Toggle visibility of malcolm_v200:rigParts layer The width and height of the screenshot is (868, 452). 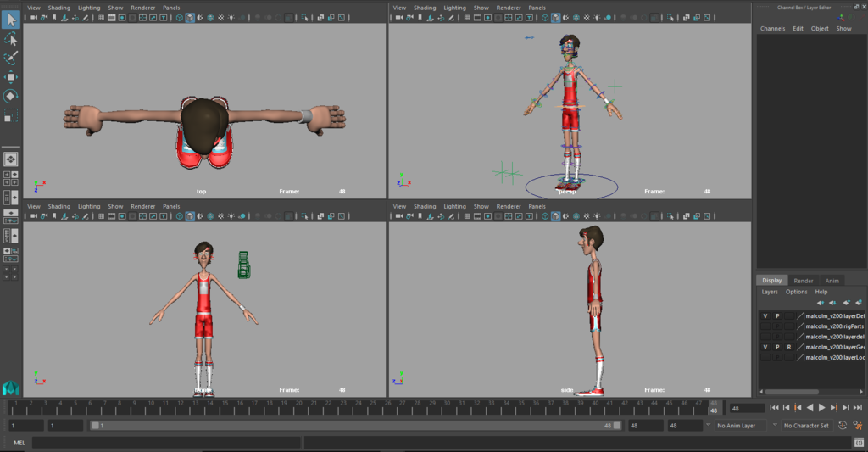765,326
